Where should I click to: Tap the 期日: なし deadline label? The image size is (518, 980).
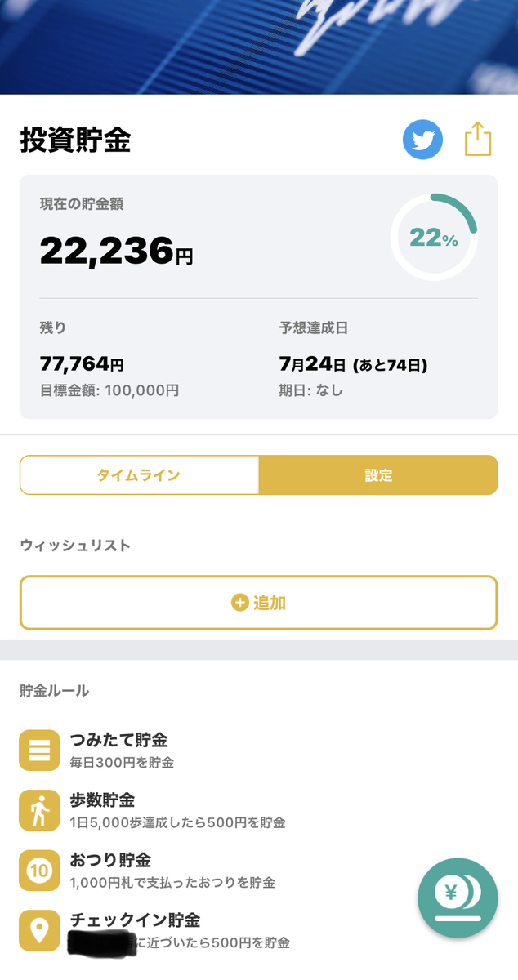click(310, 390)
